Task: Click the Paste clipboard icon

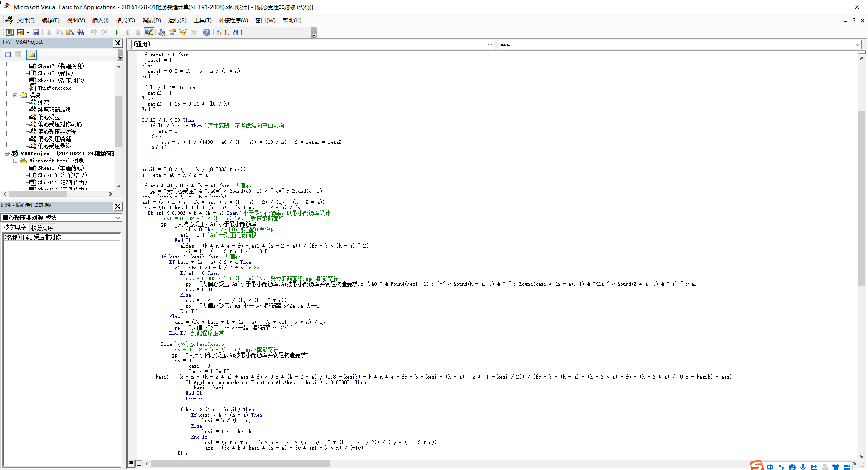Action: [x=70, y=32]
